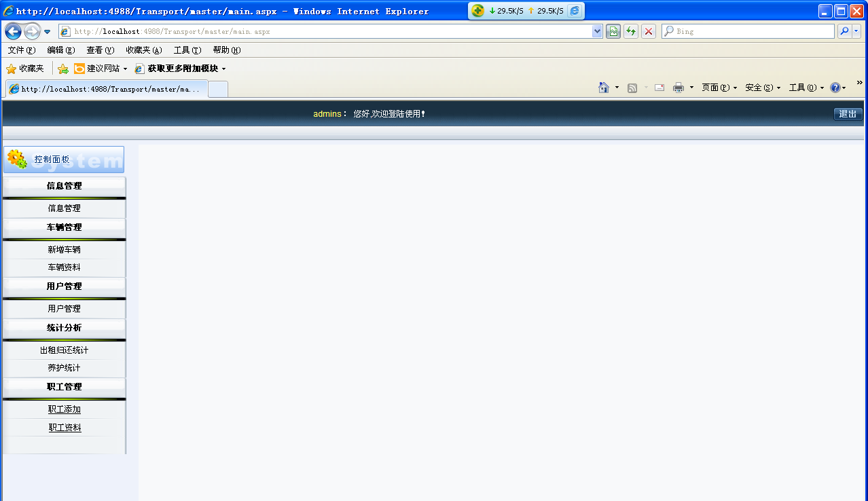This screenshot has width=868, height=501.
Task: Open the address bar dropdown arrow
Action: (597, 31)
